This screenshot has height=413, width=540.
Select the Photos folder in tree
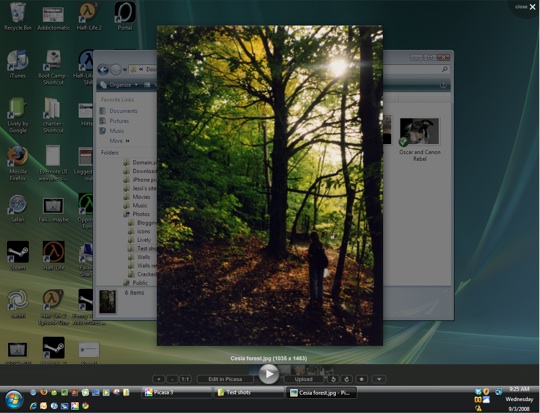137,214
